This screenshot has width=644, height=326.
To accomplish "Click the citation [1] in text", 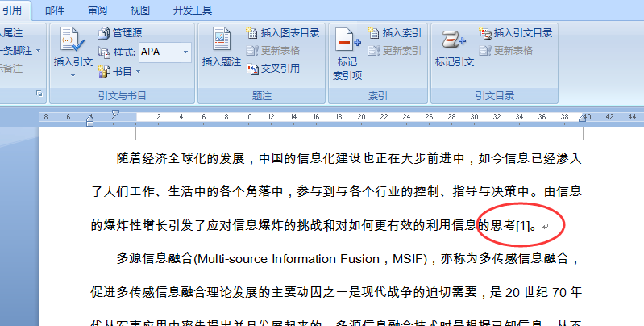I will tap(522, 226).
